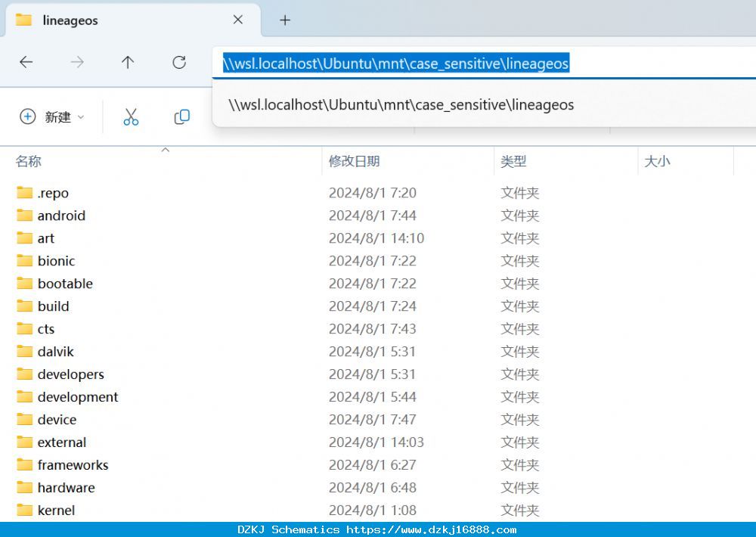
Task: Click the 文件夹 type cell in android row
Action: [520, 216]
